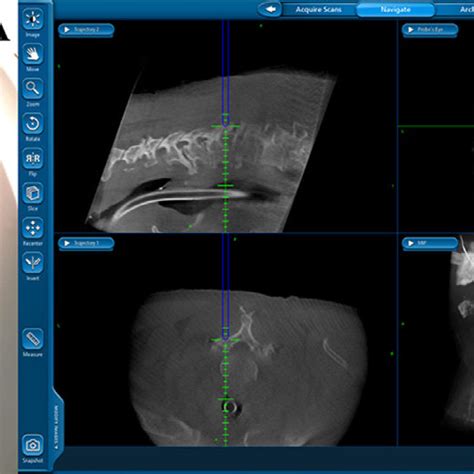
Task: Switch to the Navigate tab
Action: 396,10
